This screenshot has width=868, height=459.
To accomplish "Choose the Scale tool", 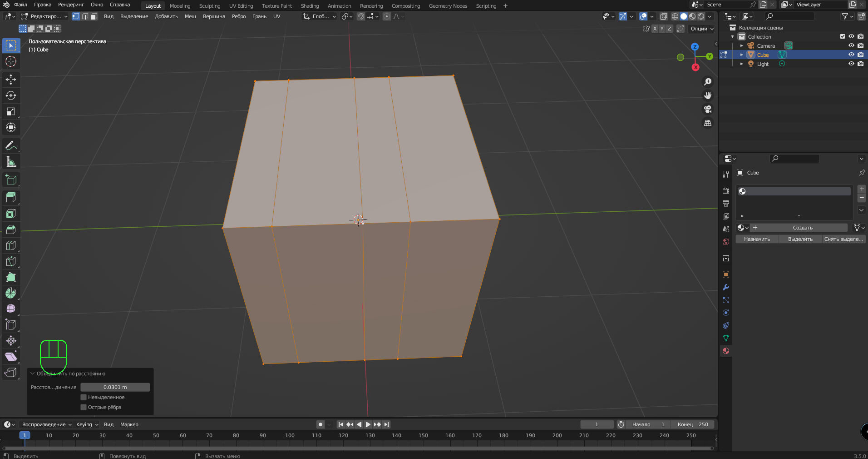I will (x=11, y=111).
